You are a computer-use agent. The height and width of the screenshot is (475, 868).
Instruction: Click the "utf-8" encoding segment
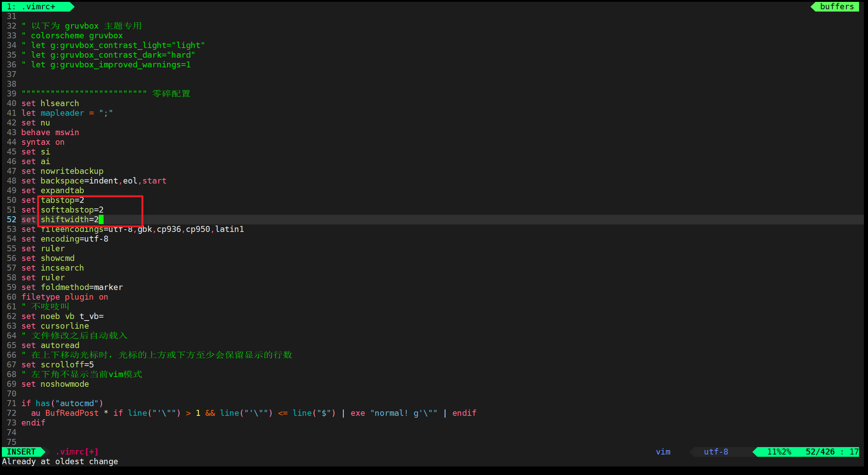(x=716, y=452)
